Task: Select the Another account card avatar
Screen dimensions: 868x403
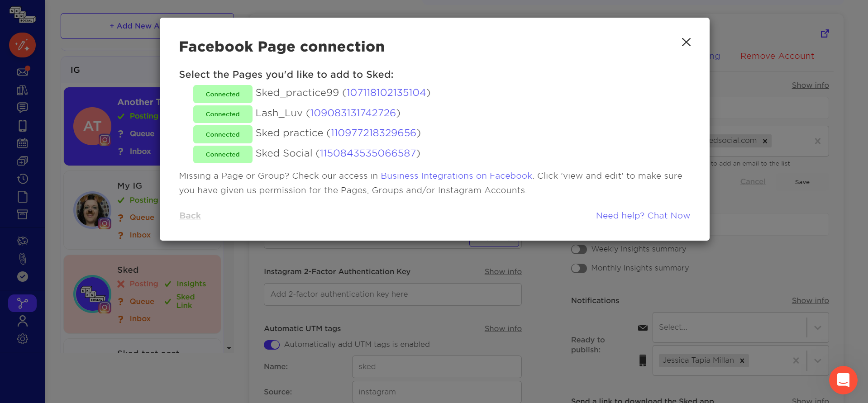Action: point(92,126)
